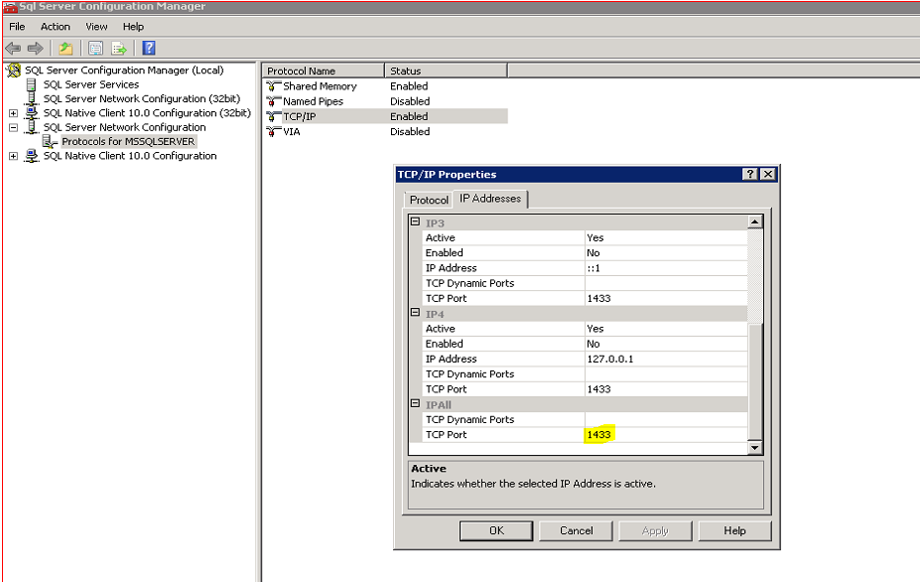The image size is (920, 582).
Task: Click the IP3 TCP Dynamic Ports label
Action: [470, 283]
